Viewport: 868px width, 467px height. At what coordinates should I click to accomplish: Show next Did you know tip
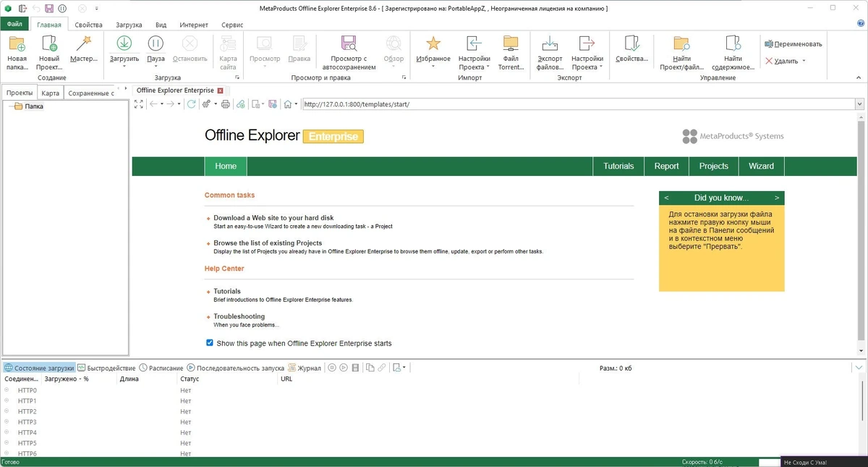pos(777,198)
